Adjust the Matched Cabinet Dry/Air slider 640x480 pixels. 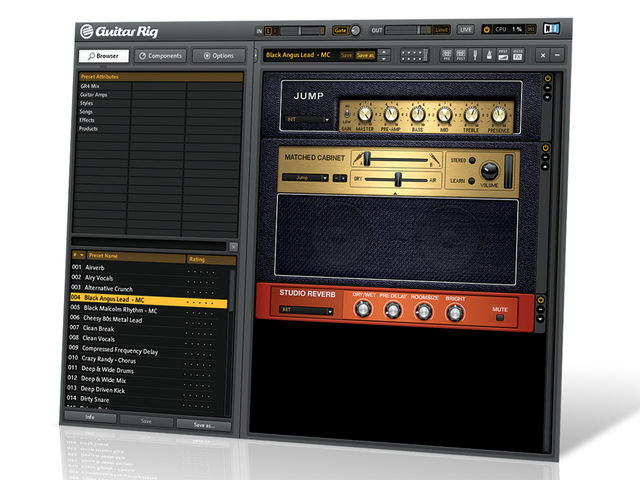tap(398, 179)
